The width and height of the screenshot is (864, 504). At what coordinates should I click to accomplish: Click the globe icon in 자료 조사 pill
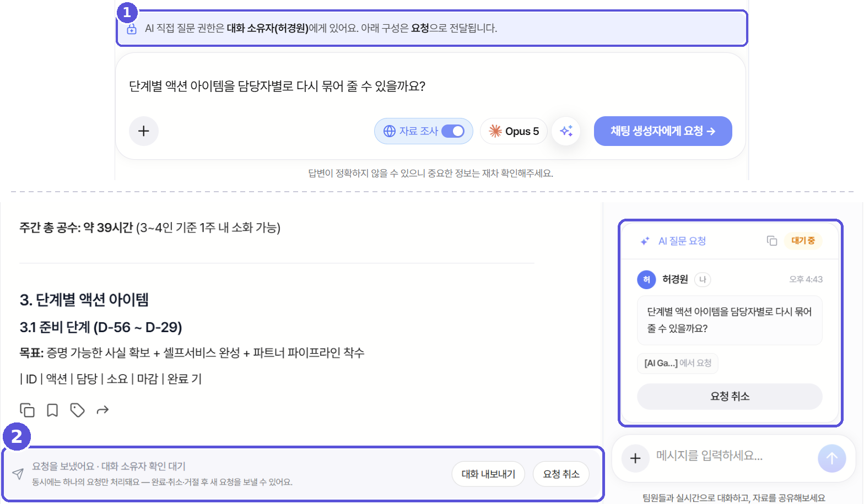pos(390,131)
